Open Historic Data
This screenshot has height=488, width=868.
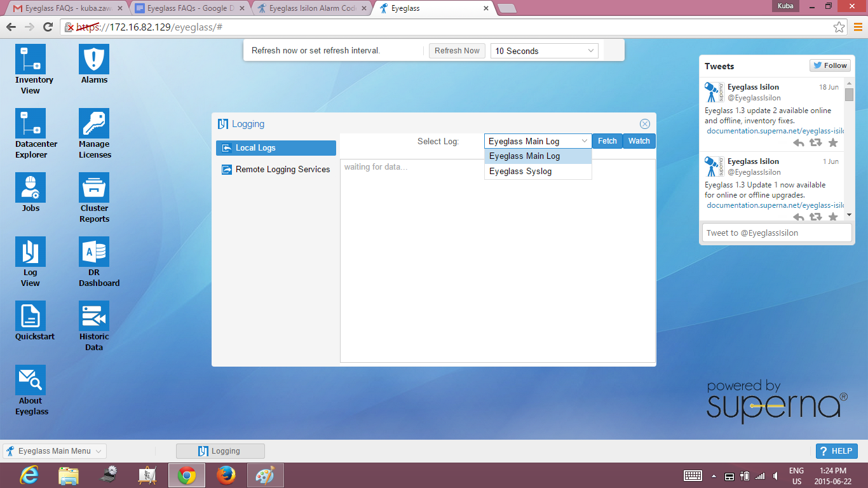tap(94, 316)
